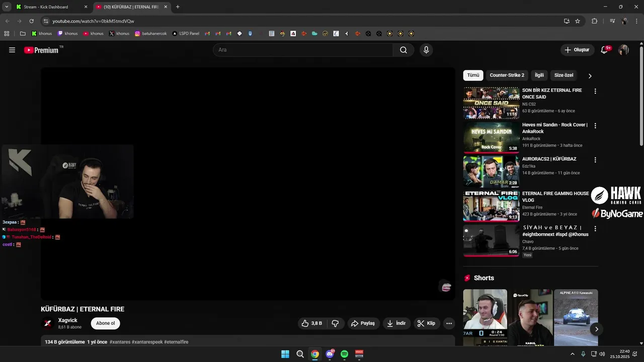Image resolution: width=644 pixels, height=362 pixels.
Task: Open the bookmarks apps grid icon
Action: [7, 34]
